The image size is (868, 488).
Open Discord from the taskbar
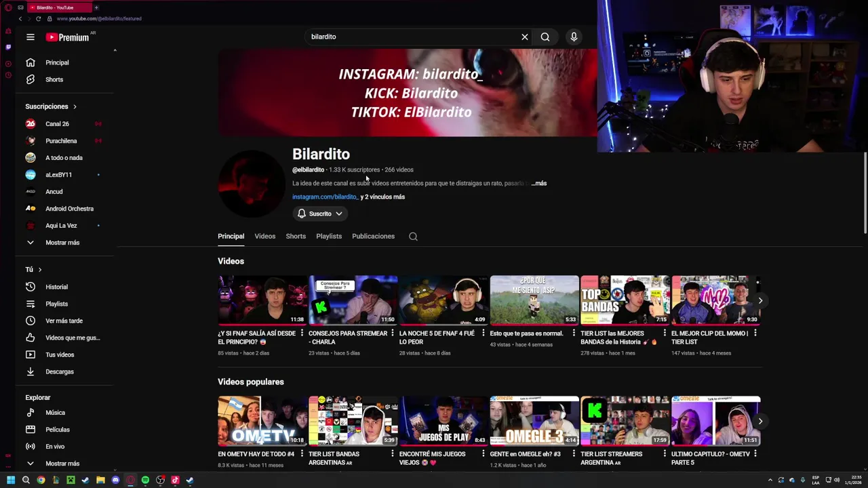[115, 480]
